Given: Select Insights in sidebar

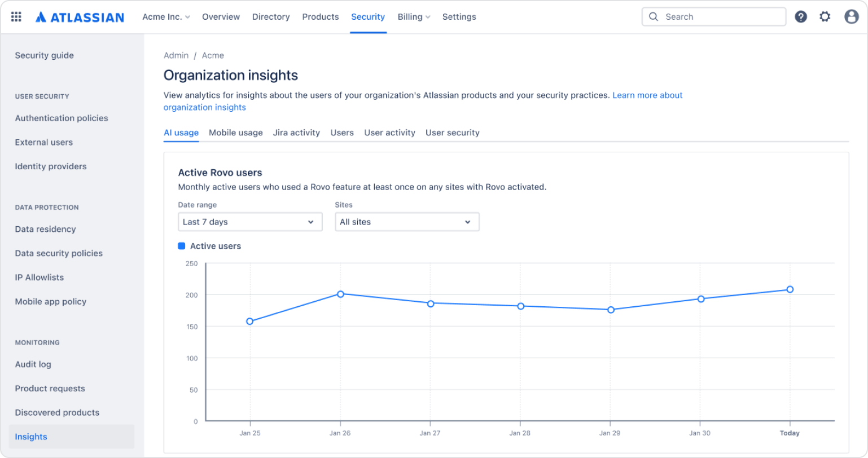Looking at the screenshot, I should (x=72, y=437).
